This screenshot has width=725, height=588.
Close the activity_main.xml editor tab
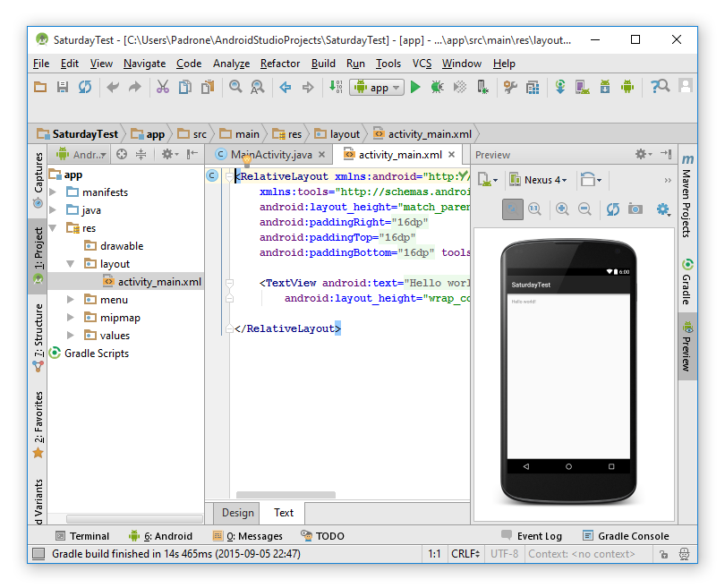(452, 155)
